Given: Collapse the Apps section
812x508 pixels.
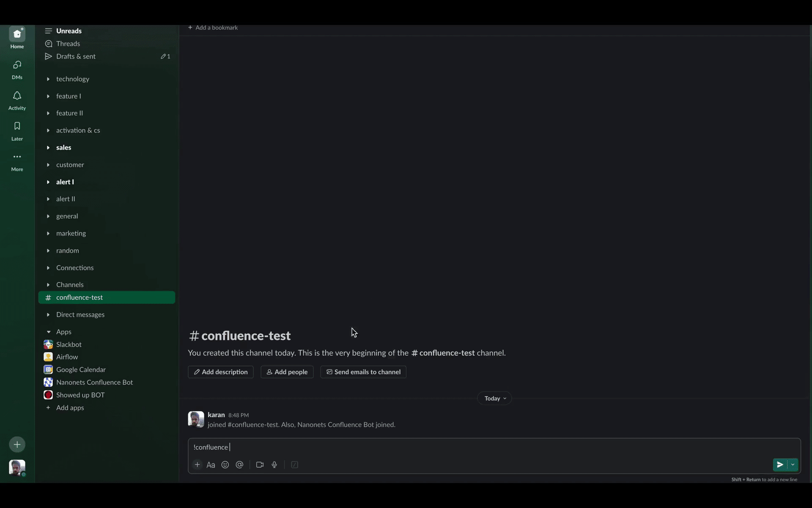Looking at the screenshot, I should 48,331.
